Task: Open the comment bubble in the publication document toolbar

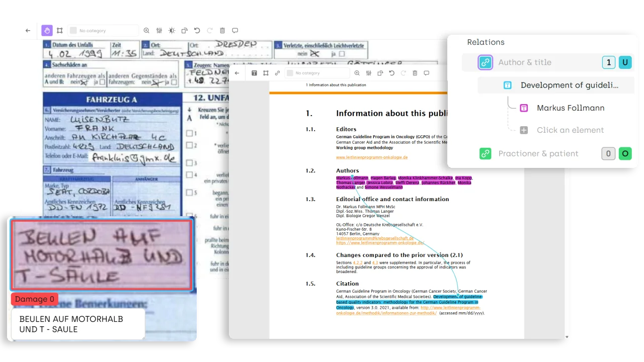Action: tap(427, 73)
